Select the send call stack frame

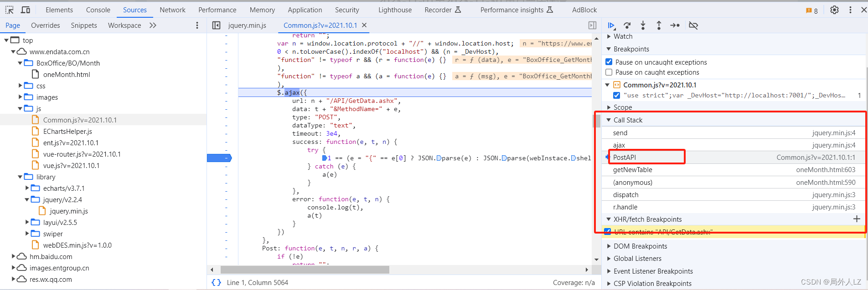pos(733,133)
